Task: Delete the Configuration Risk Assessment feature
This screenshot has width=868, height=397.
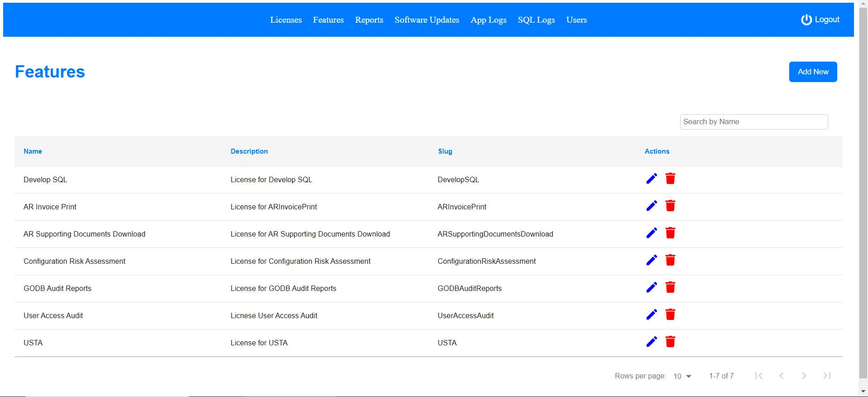Action: click(670, 260)
